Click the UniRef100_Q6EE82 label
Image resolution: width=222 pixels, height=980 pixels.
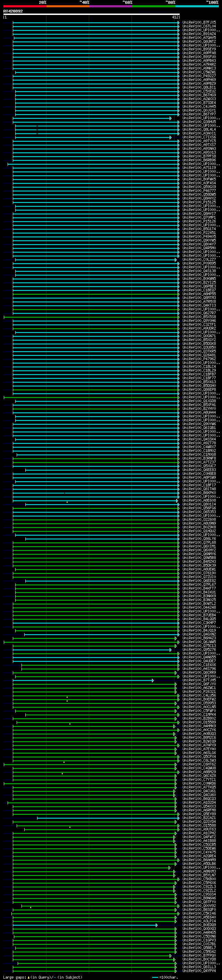[199, 581]
